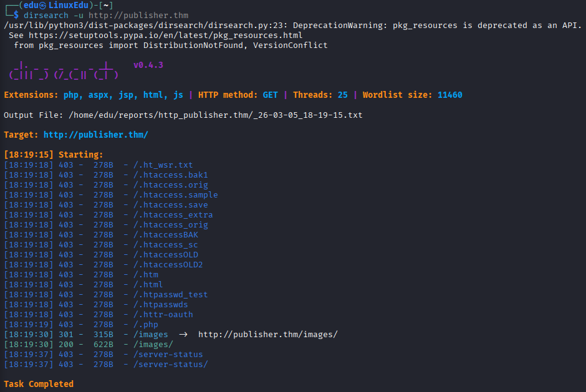Click the setuptools.pypa.io pkg_resources URL

coord(166,35)
